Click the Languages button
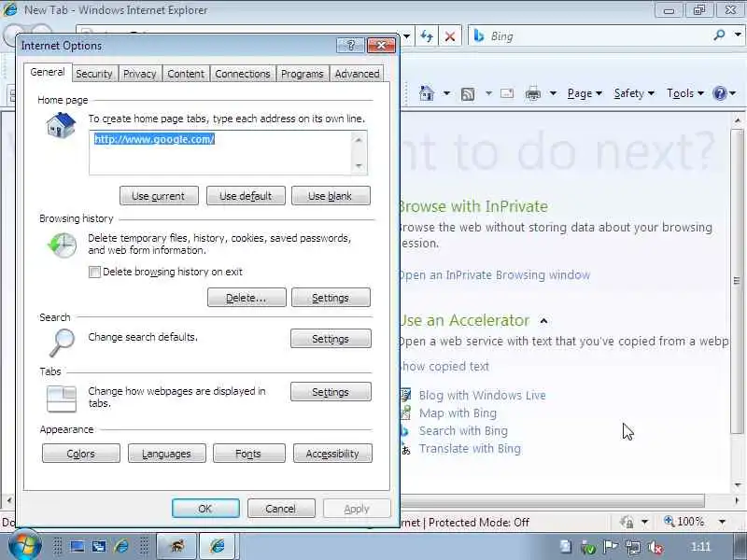This screenshot has height=560, width=747. pyautogui.click(x=167, y=454)
